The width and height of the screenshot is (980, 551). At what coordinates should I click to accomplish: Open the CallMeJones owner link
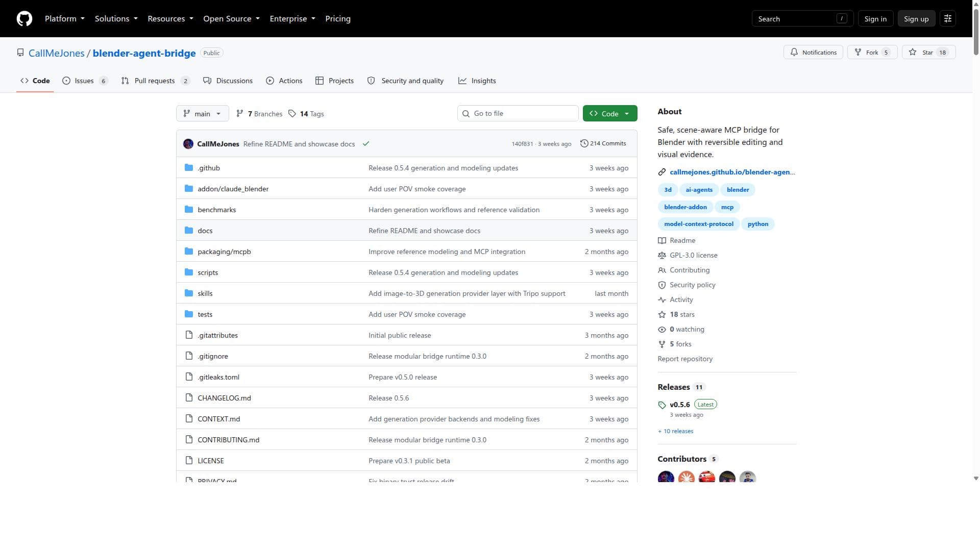click(57, 53)
